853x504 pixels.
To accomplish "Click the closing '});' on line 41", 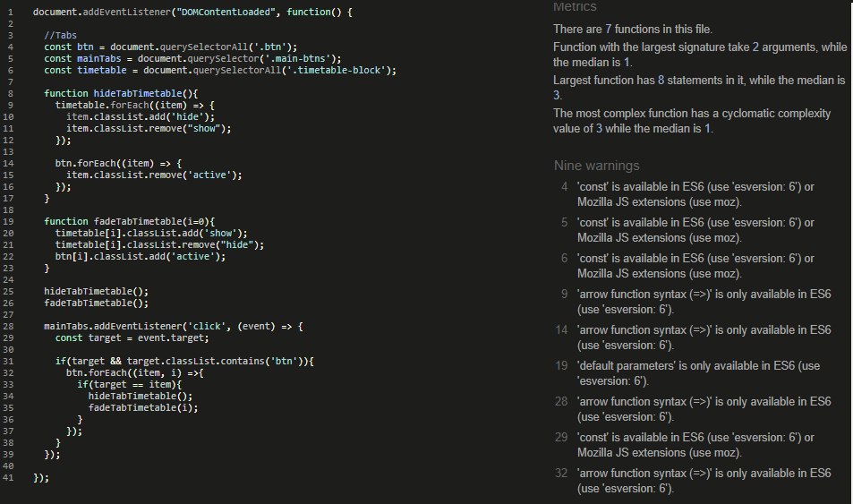I will (41, 478).
